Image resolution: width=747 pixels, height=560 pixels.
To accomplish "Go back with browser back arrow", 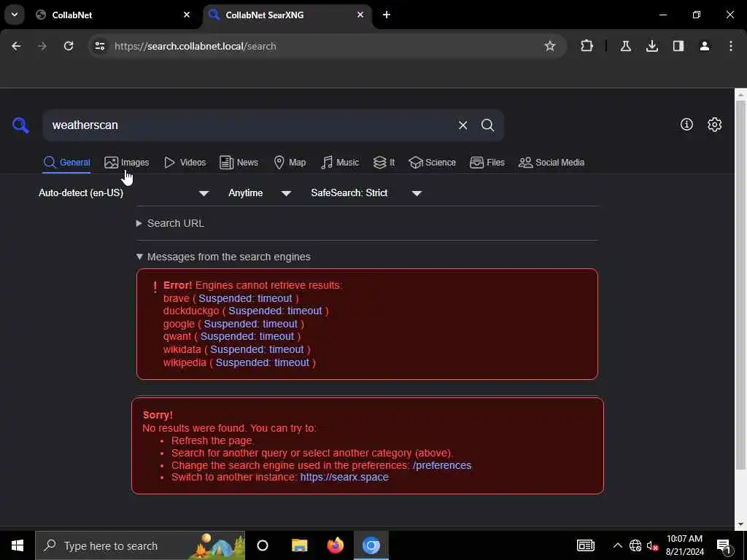I will [x=16, y=46].
